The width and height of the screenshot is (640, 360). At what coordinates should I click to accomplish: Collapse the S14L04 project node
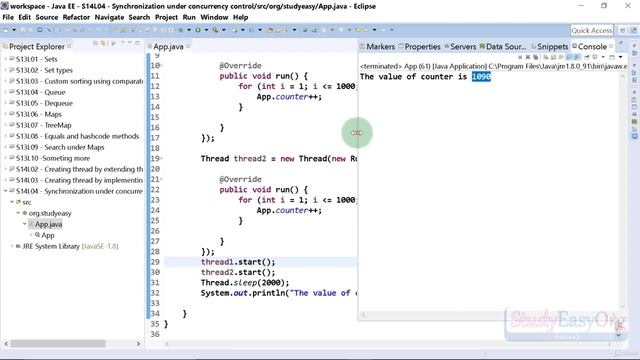pyautogui.click(x=6, y=191)
